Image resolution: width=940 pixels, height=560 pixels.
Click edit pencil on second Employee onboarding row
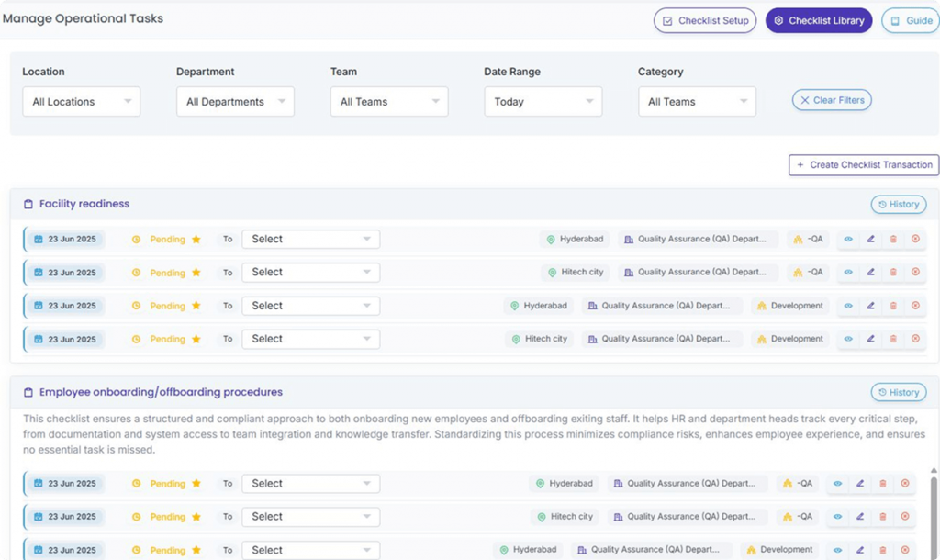[860, 517]
